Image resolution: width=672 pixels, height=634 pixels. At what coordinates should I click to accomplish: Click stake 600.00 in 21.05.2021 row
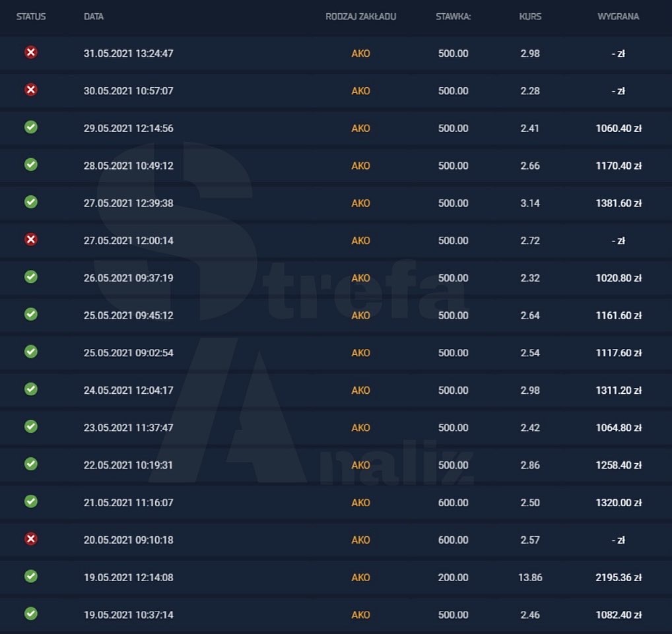pos(453,503)
